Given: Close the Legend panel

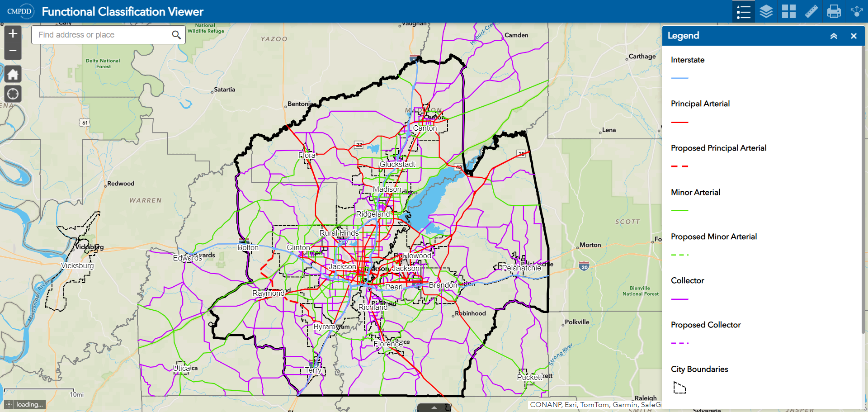Looking at the screenshot, I should (x=854, y=36).
